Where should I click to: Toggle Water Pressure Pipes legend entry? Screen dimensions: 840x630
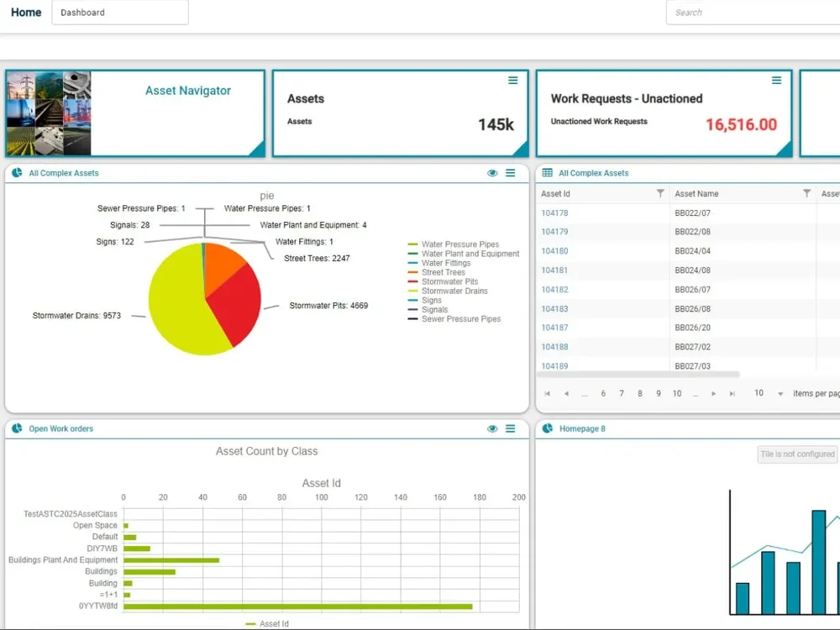tap(454, 244)
